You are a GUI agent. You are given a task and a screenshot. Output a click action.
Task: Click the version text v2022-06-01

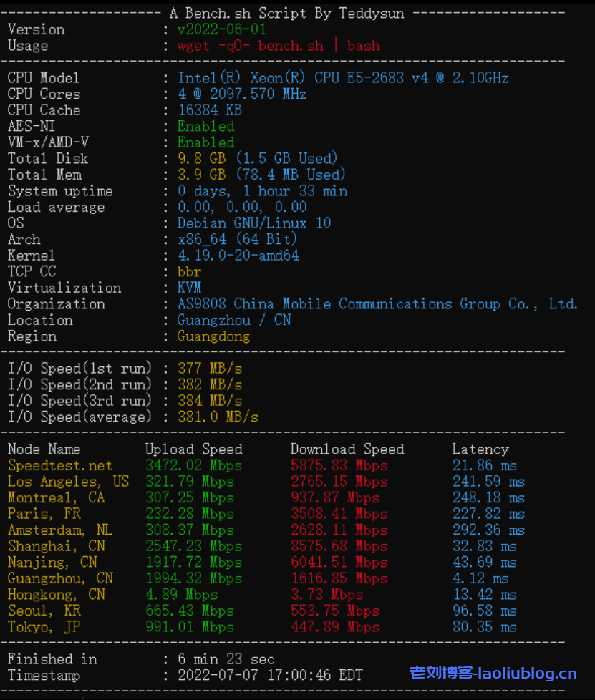[222, 29]
